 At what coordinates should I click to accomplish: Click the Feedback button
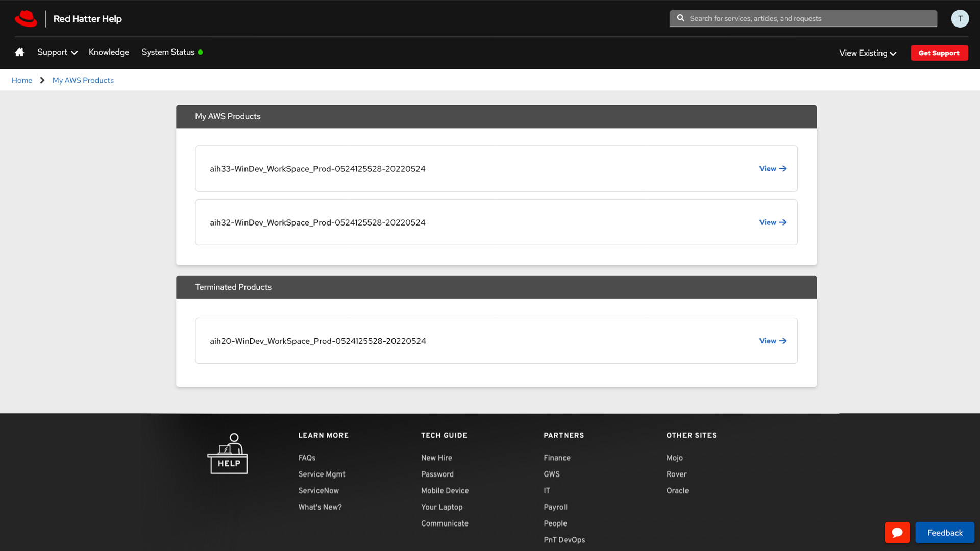pos(945,533)
